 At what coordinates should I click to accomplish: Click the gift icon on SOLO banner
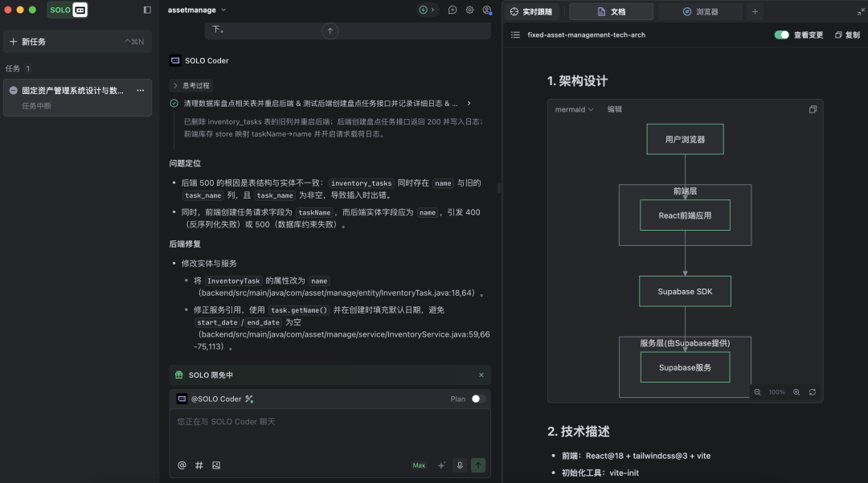click(x=178, y=375)
